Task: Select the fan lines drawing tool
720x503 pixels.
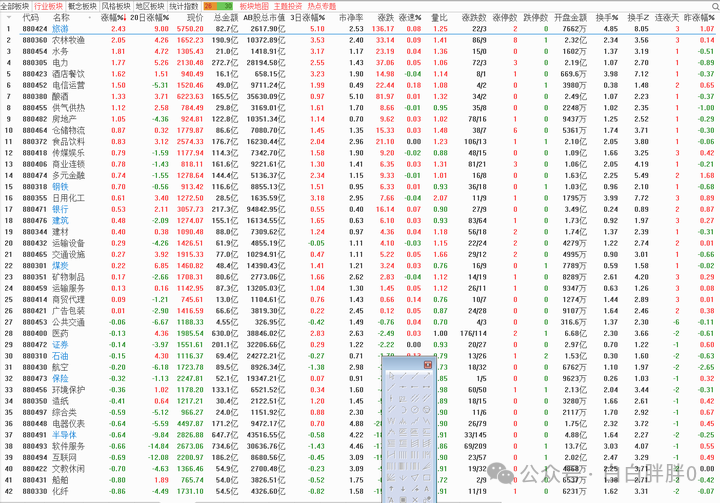Action: [427, 466]
